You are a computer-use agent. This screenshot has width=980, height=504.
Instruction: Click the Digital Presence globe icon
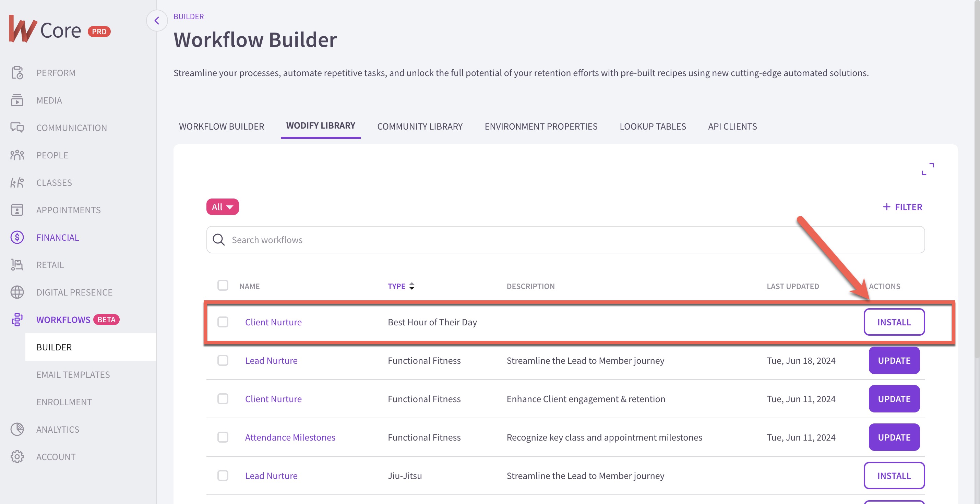(17, 292)
